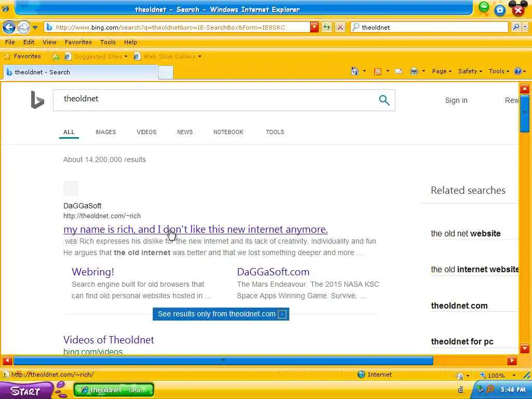The width and height of the screenshot is (532, 399).
Task: Switch to the NEWS tab
Action: click(x=184, y=132)
